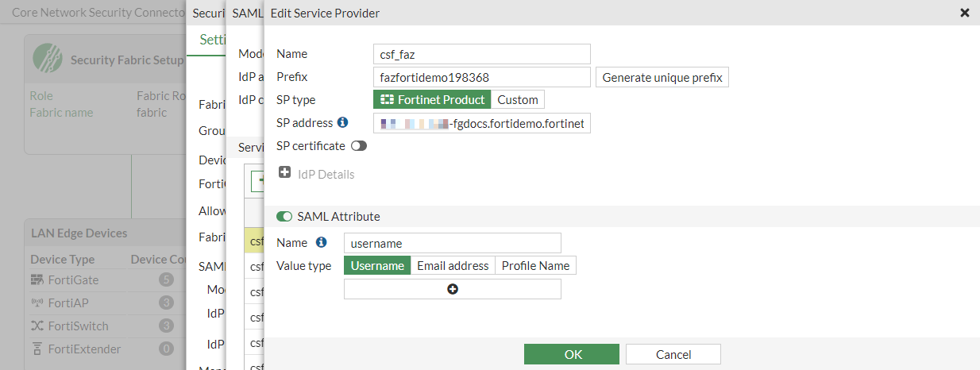This screenshot has height=370, width=980.
Task: Select Email address value type
Action: pyautogui.click(x=453, y=266)
